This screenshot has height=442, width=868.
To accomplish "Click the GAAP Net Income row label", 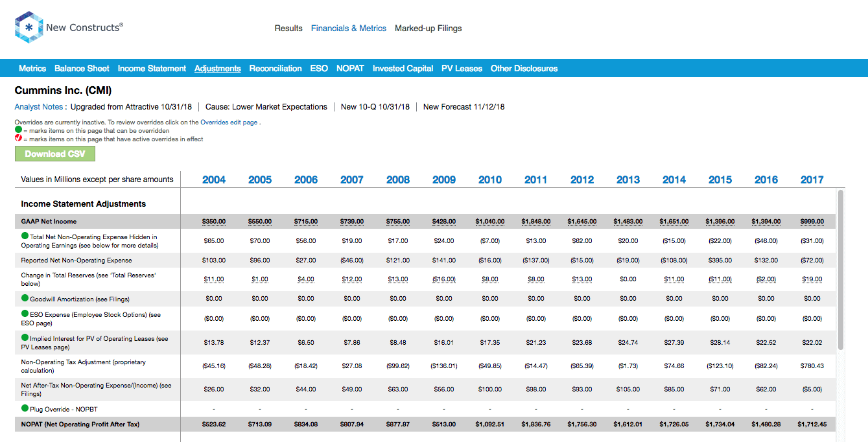I will (x=49, y=222).
